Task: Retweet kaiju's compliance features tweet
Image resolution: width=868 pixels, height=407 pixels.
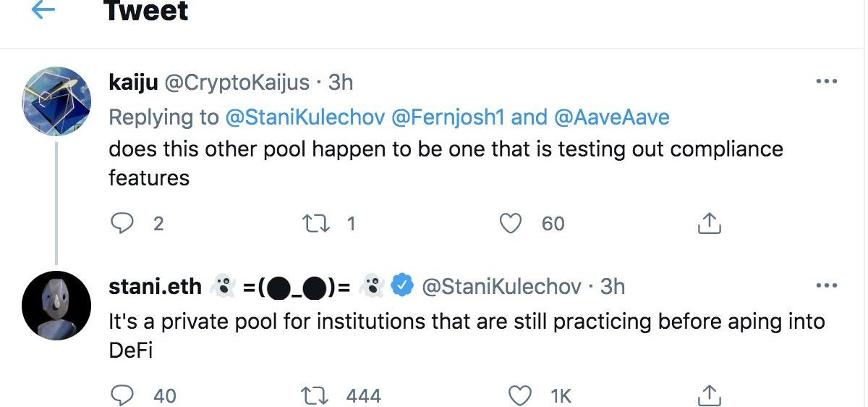Action: [315, 224]
